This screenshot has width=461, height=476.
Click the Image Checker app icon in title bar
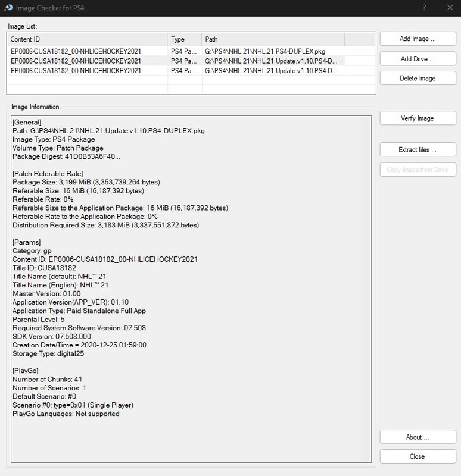(8, 8)
